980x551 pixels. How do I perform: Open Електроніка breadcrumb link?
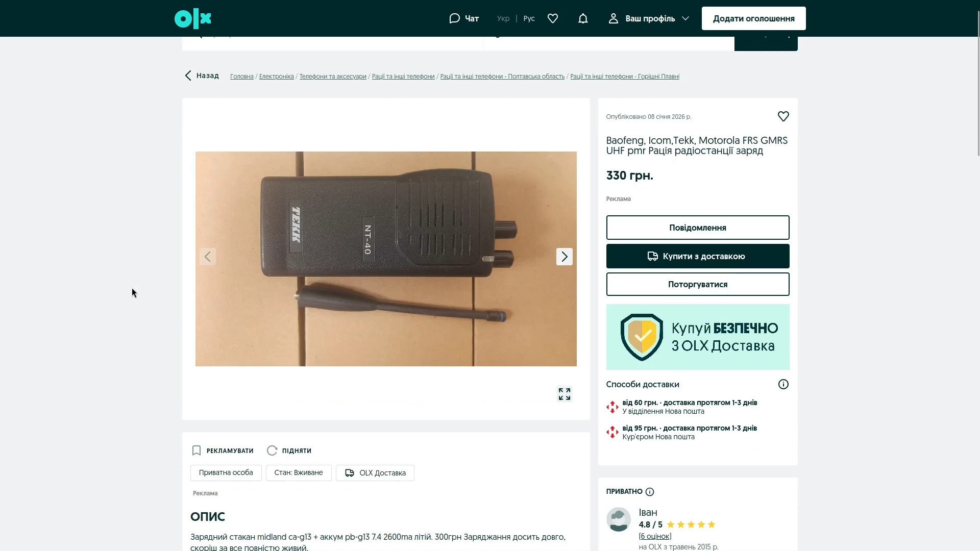pos(276,77)
